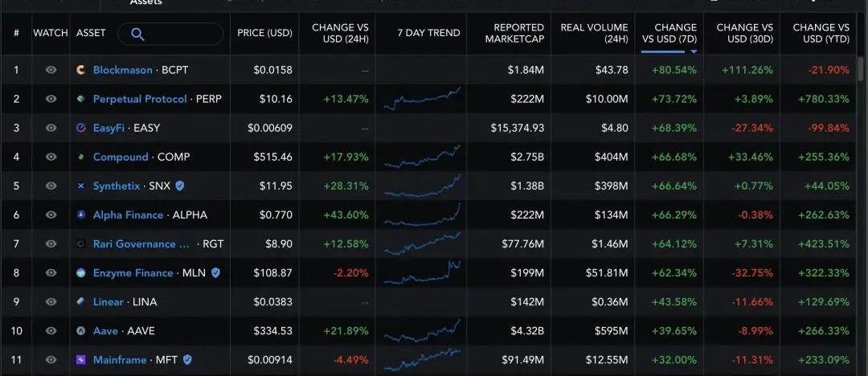Toggle watch eye for Compound row
The image size is (868, 376).
51,157
